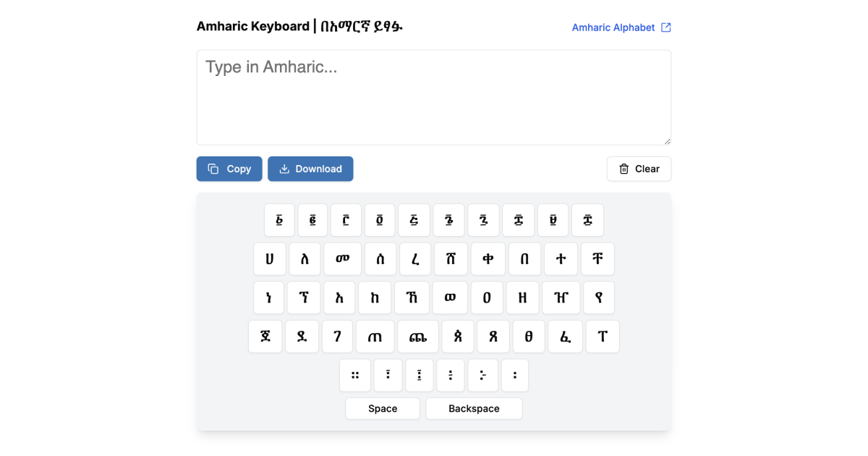Image resolution: width=868 pixels, height=456 pixels.
Task: Select the ለ (le) letter key
Action: pos(305,258)
